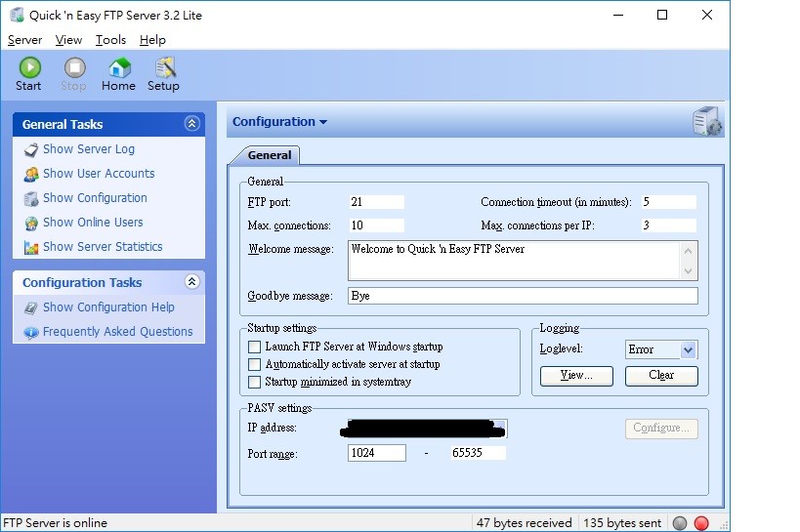The height and width of the screenshot is (532, 800).
Task: Minimize the FTP Server window
Action: [x=618, y=15]
